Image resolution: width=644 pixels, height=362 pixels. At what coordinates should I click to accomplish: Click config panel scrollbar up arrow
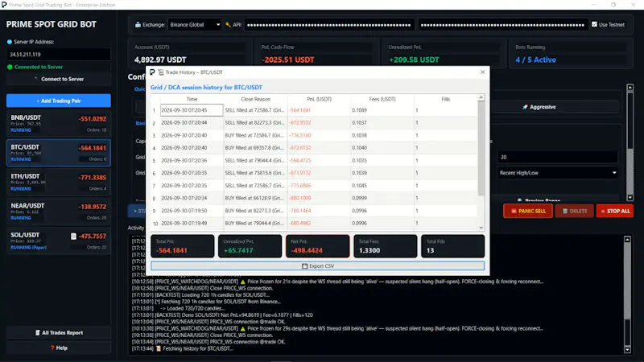point(630,87)
